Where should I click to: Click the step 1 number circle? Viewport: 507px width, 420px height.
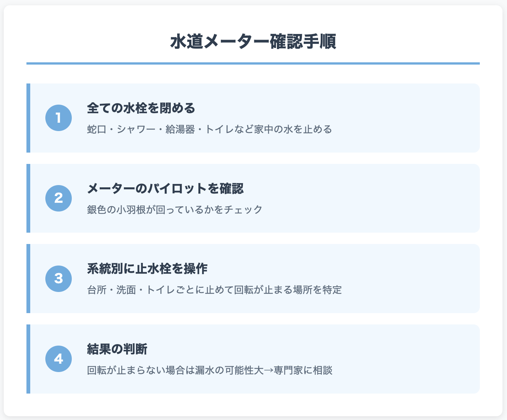point(59,118)
